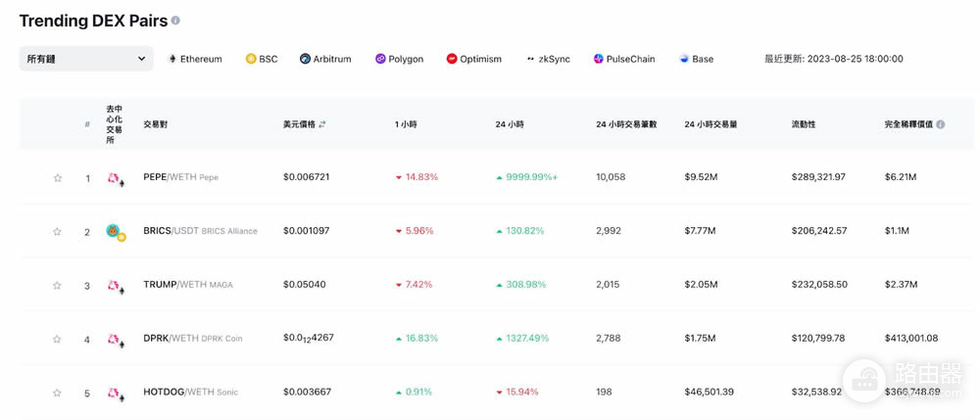This screenshot has height=420, width=980.
Task: Click the DEX icon in HOTDOG row
Action: pos(115,394)
